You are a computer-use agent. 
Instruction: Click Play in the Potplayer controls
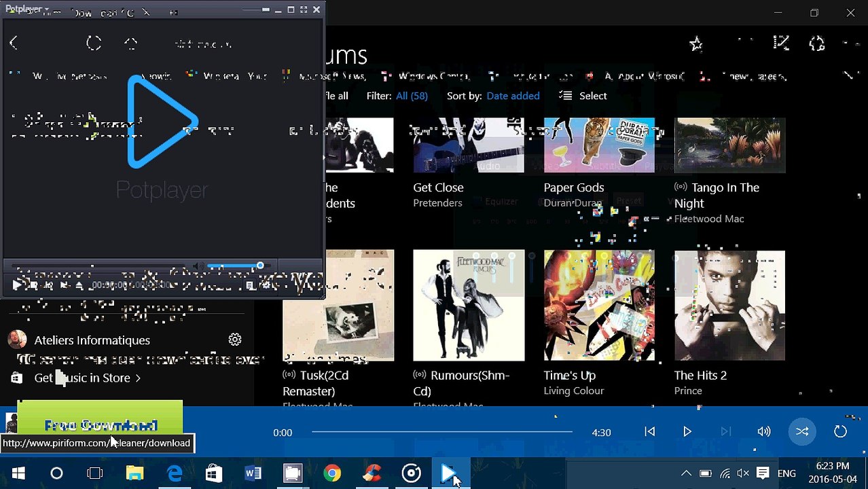click(x=16, y=285)
